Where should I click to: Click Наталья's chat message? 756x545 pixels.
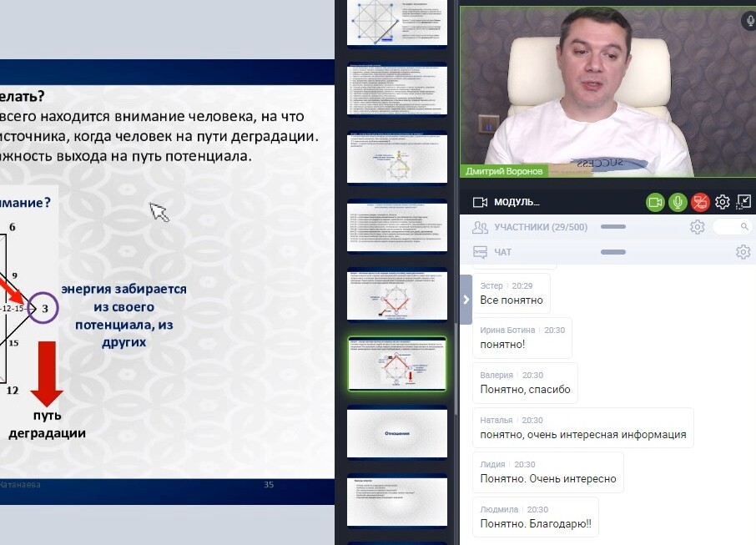pos(582,434)
